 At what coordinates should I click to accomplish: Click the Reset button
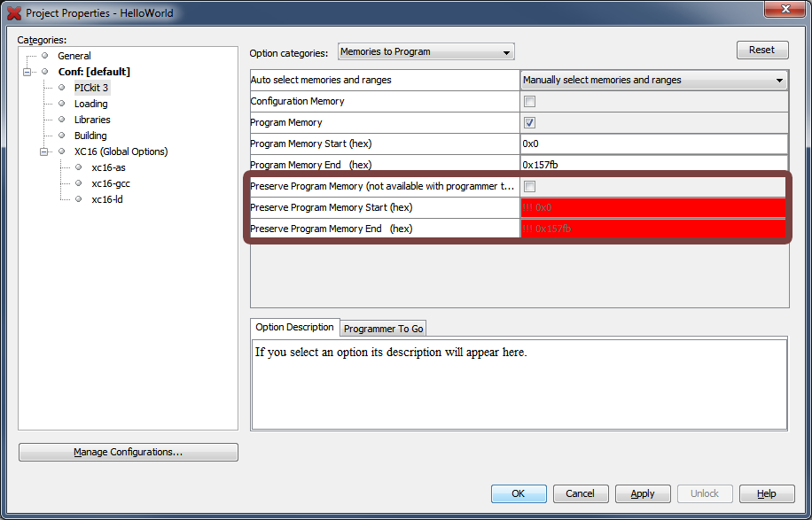pos(761,50)
